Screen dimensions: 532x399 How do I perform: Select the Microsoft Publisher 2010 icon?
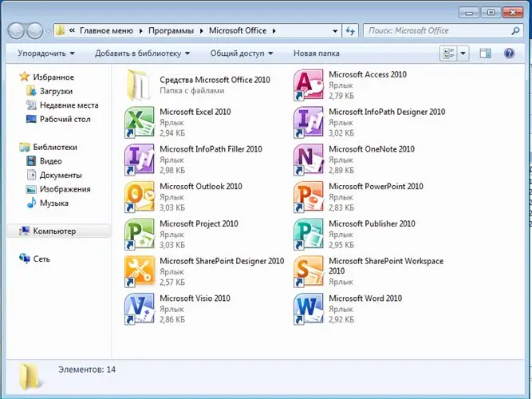click(309, 235)
